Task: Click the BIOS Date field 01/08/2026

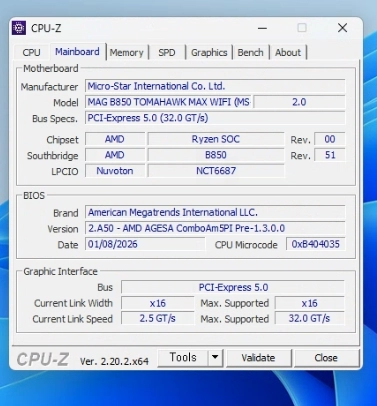Action: pyautogui.click(x=145, y=244)
